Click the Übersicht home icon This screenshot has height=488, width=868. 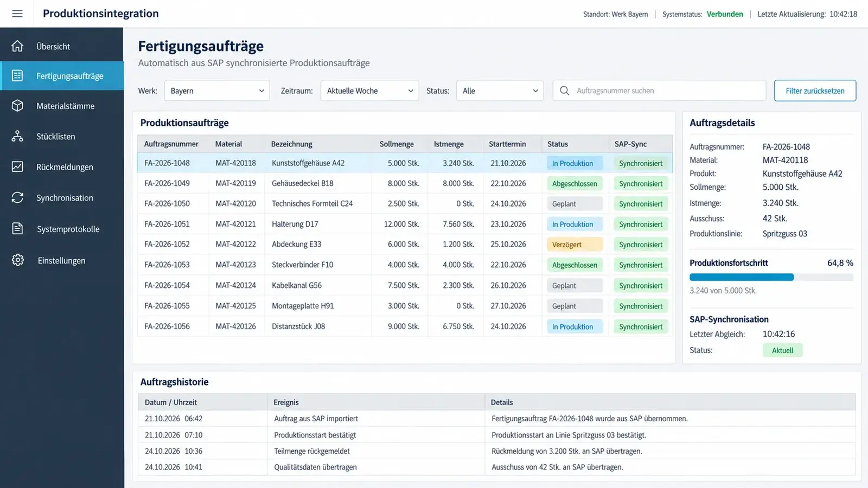17,46
